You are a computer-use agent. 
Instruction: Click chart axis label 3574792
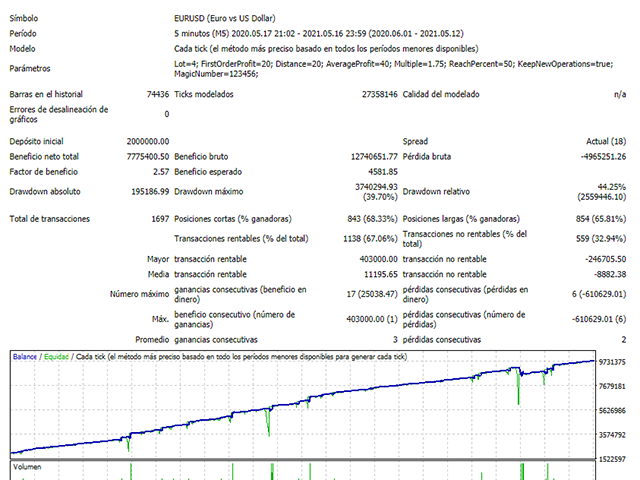tap(612, 435)
